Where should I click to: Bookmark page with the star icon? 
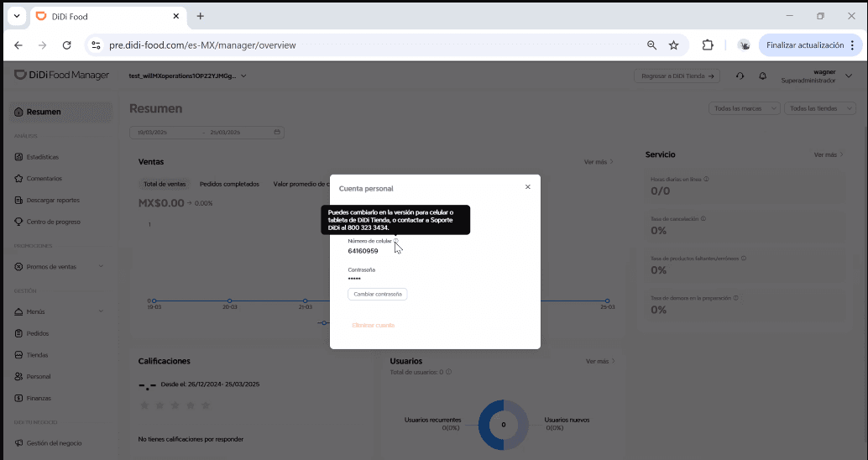[x=673, y=45]
